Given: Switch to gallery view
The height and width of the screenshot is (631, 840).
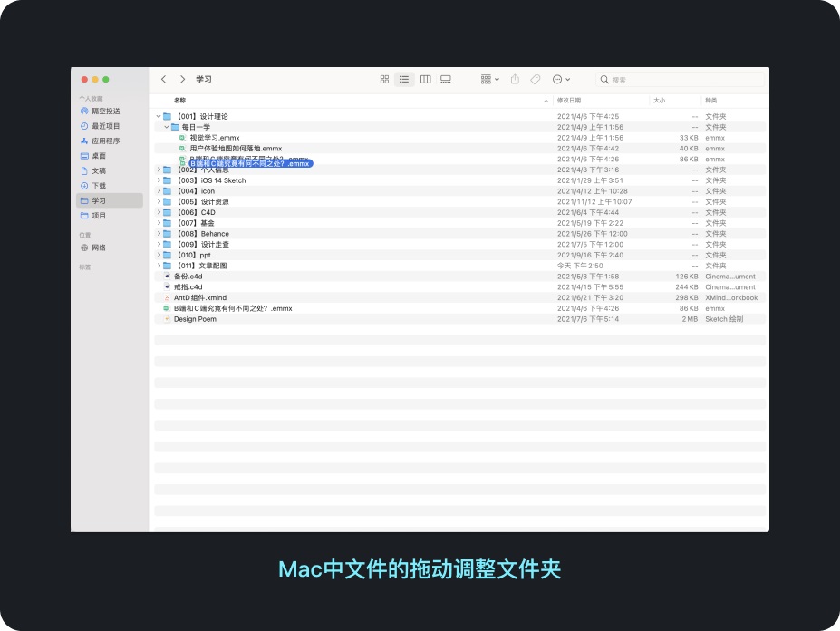Looking at the screenshot, I should tap(446, 80).
